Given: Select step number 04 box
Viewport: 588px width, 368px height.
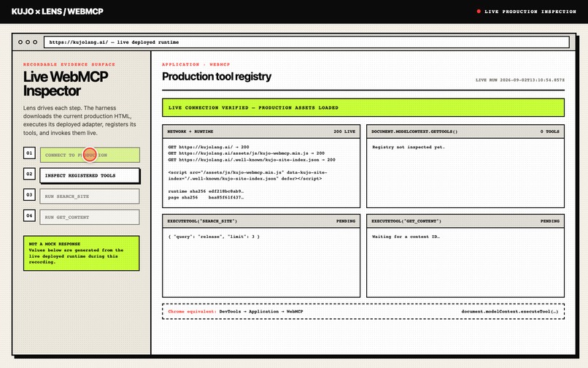Looking at the screenshot, I should [x=29, y=215].
